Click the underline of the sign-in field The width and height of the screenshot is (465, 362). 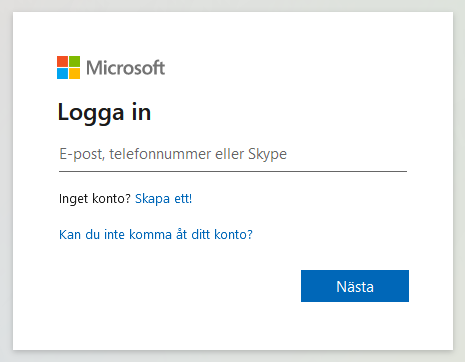233,171
